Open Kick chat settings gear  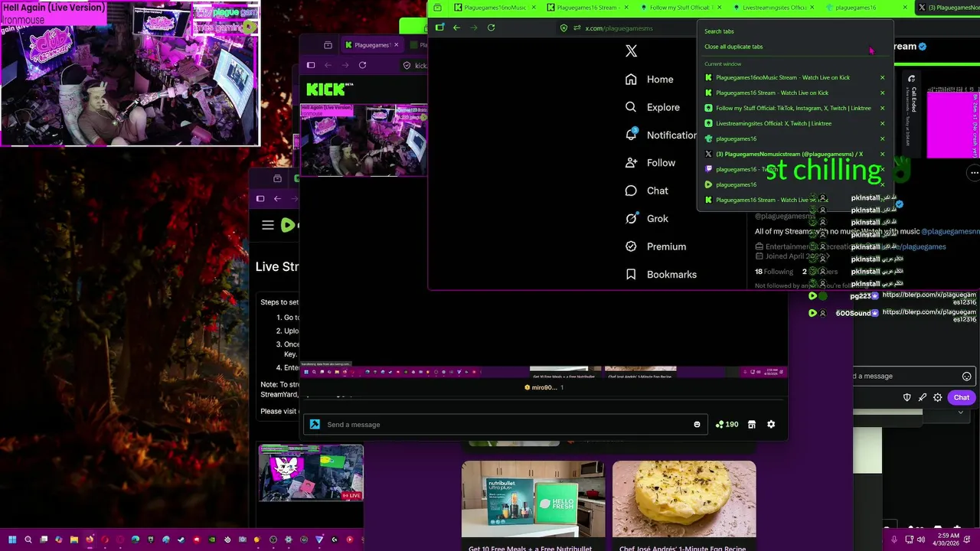[771, 425]
